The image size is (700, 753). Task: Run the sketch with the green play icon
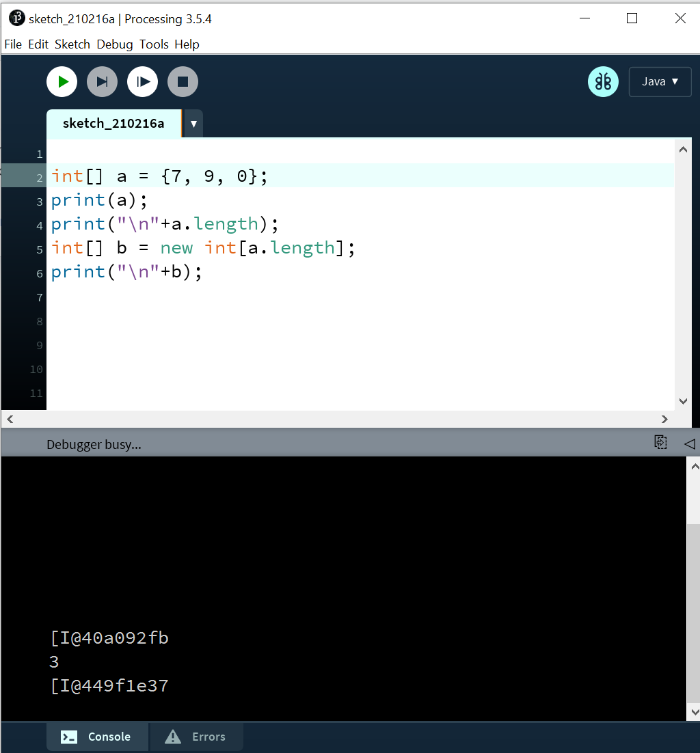coord(62,81)
